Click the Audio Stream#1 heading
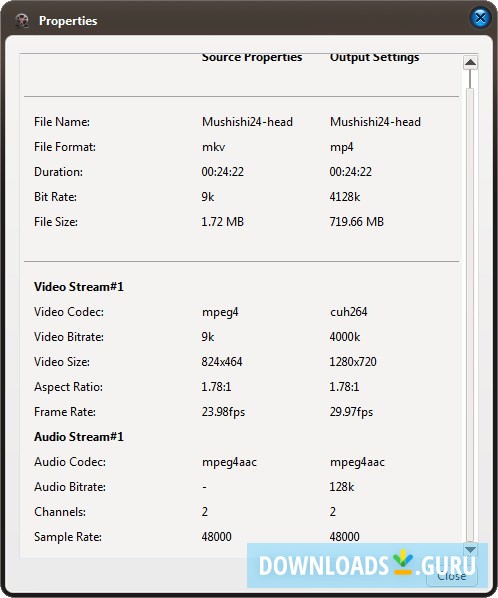This screenshot has width=498, height=598. 79,437
